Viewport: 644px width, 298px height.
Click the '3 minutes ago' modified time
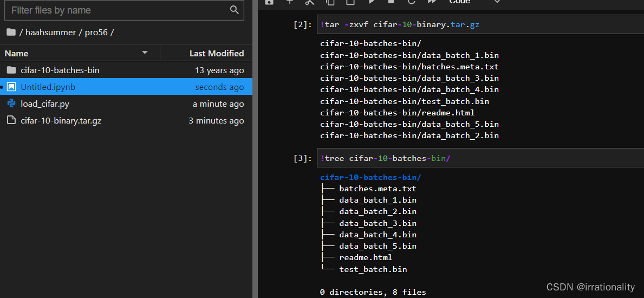[216, 121]
